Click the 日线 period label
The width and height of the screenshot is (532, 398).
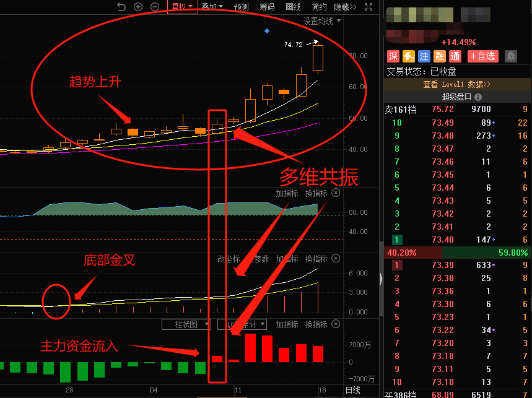(x=353, y=390)
